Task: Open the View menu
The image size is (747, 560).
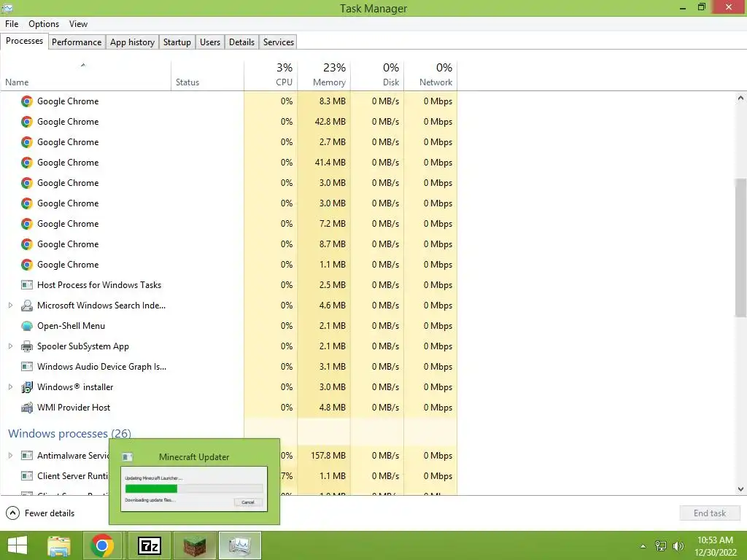Action: click(x=78, y=24)
